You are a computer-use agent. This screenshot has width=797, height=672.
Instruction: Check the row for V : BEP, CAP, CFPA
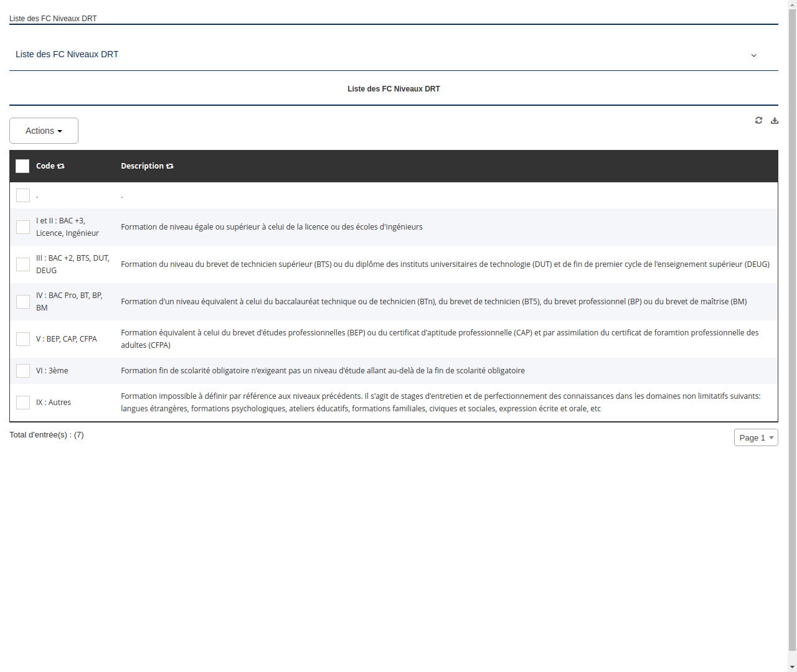23,338
